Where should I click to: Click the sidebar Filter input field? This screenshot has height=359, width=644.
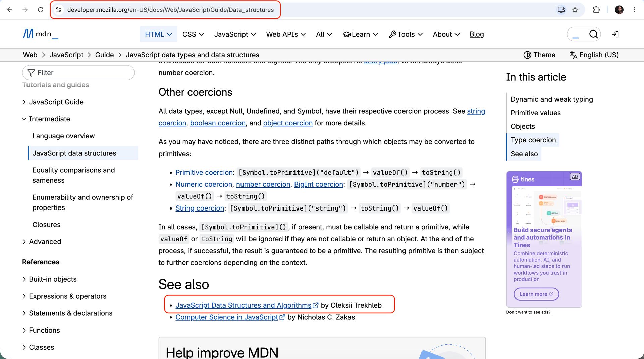coord(78,73)
